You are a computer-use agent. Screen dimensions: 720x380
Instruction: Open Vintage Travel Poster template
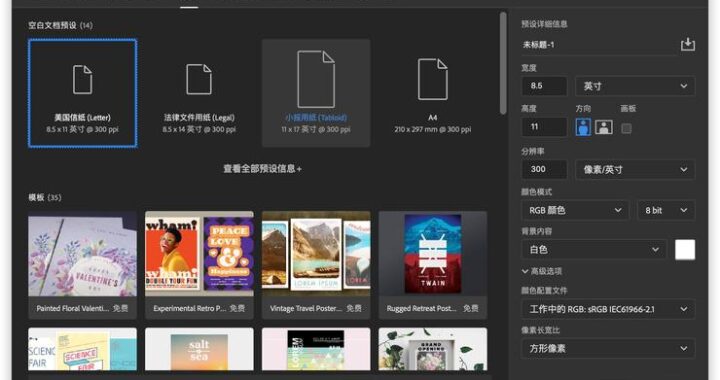[316, 265]
